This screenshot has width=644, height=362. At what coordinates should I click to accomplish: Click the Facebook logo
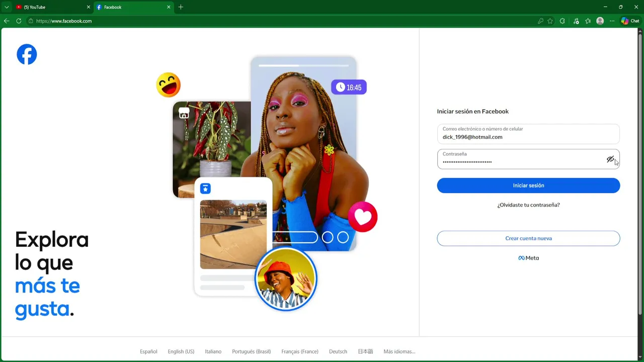coord(27,54)
